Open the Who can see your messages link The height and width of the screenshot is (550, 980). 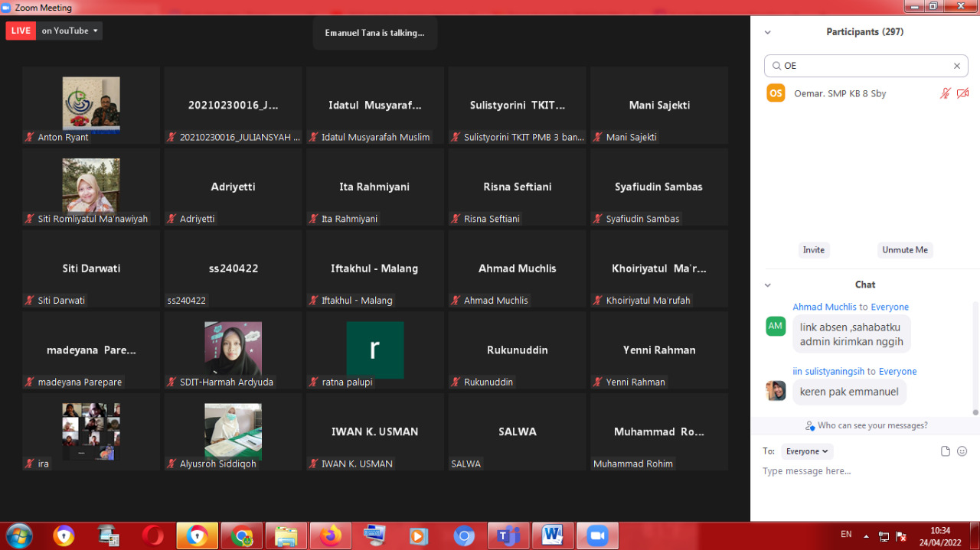point(866,425)
